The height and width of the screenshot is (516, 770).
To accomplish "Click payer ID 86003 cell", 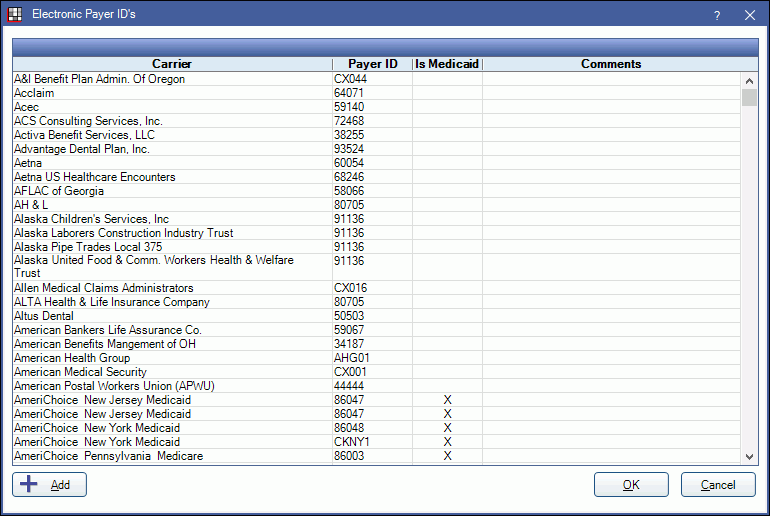I will point(372,456).
